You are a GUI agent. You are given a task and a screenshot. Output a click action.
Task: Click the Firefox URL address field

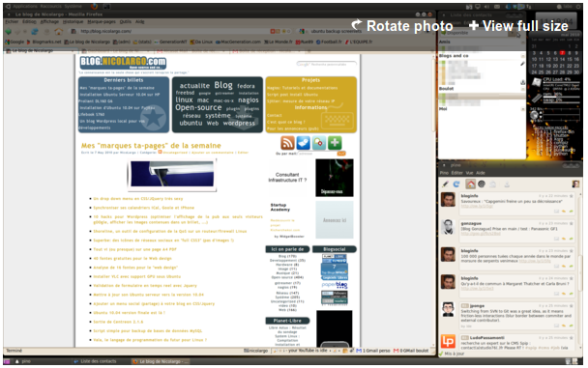(x=180, y=32)
